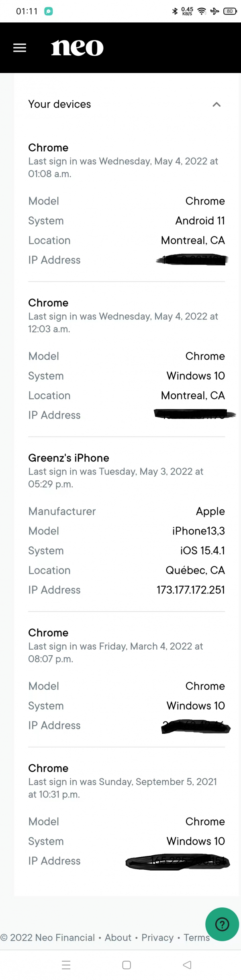This screenshot has height=980, width=241.
Task: Tap the Android home navigation button
Action: pyautogui.click(x=127, y=965)
